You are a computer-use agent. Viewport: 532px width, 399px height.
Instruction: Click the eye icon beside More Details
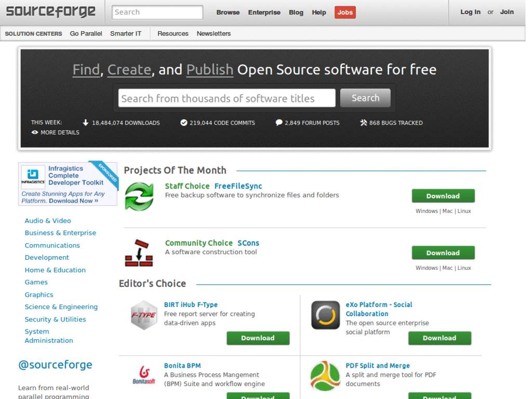(x=35, y=132)
